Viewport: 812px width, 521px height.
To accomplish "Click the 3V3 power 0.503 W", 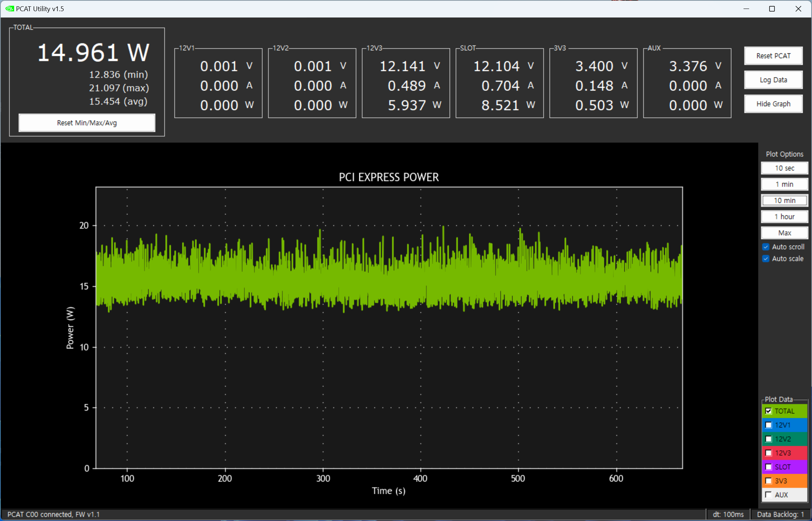I will (602, 105).
